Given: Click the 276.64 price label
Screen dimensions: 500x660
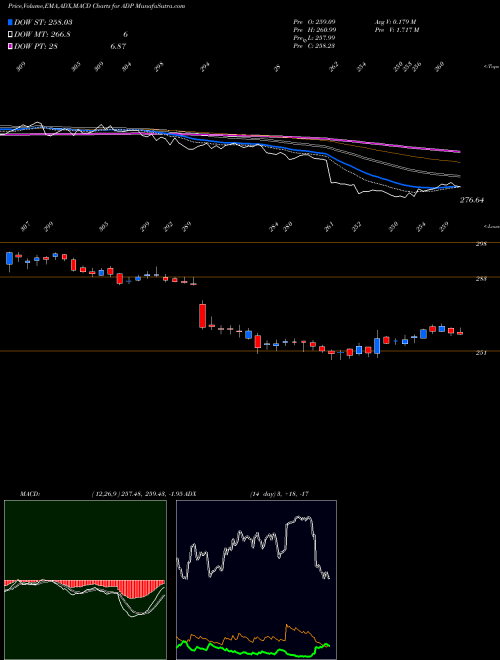Looking at the screenshot, I should (x=472, y=200).
